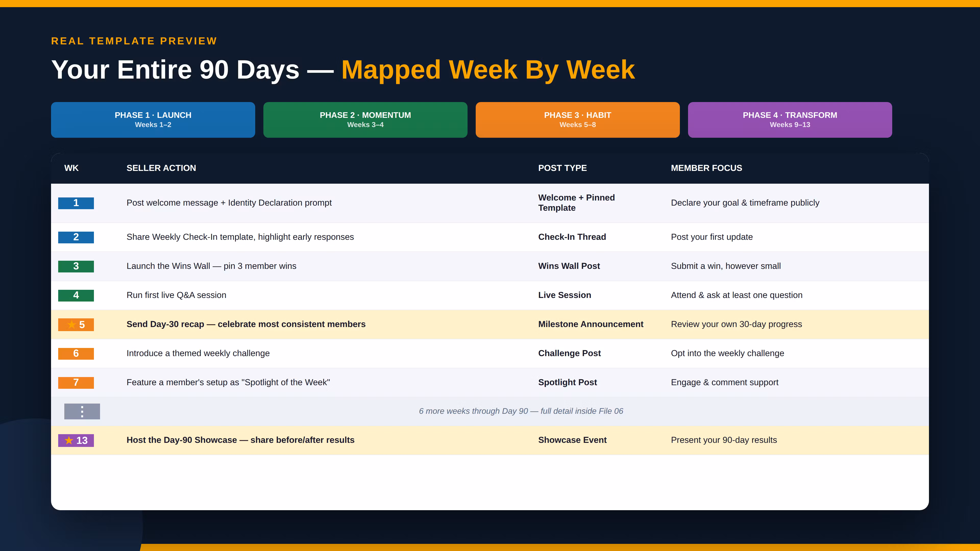Viewport: 980px width, 551px height.
Task: Select the Phase 2 Momentum tab
Action: pos(365,120)
